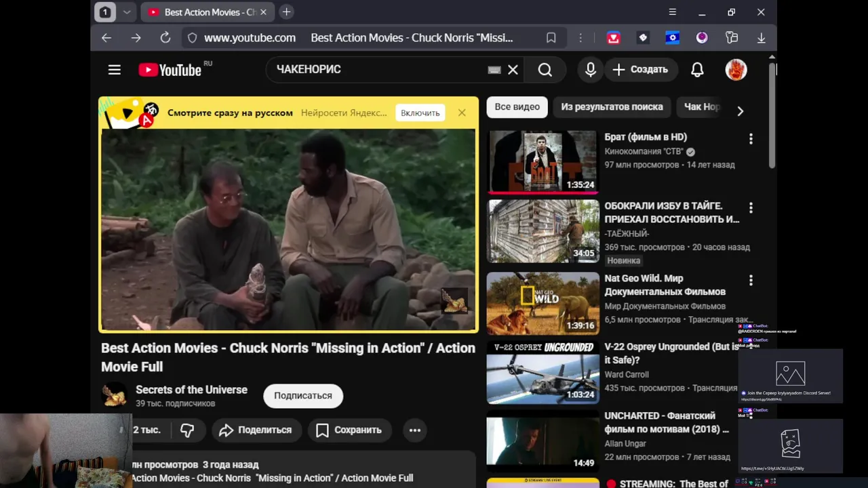Open the Брат (фильм в HD) title

[646, 137]
